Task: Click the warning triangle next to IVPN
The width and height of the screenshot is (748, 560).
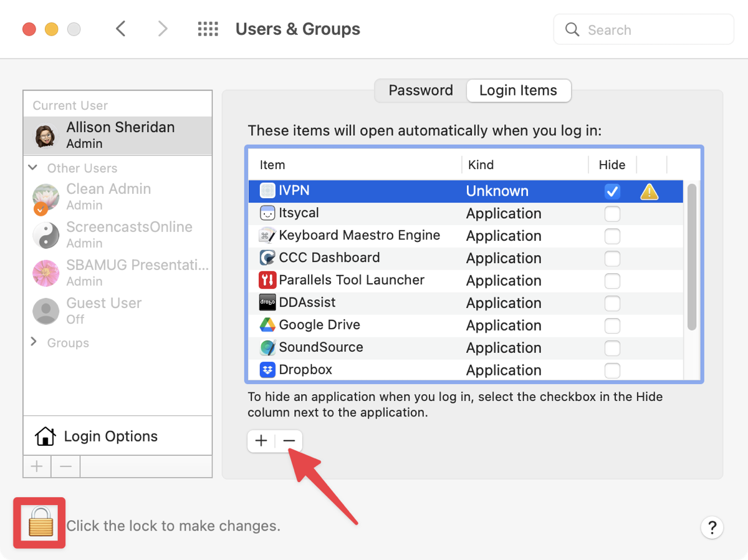Action: pyautogui.click(x=649, y=191)
